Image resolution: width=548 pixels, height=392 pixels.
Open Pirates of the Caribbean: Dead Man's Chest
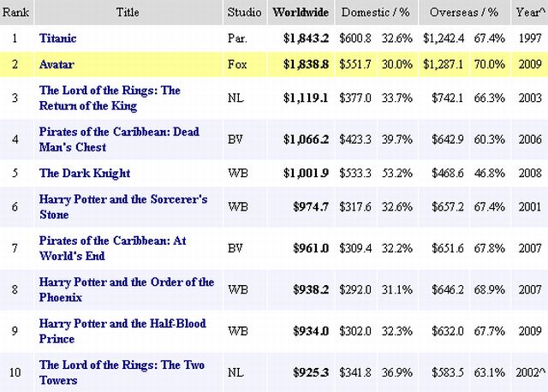[119, 139]
